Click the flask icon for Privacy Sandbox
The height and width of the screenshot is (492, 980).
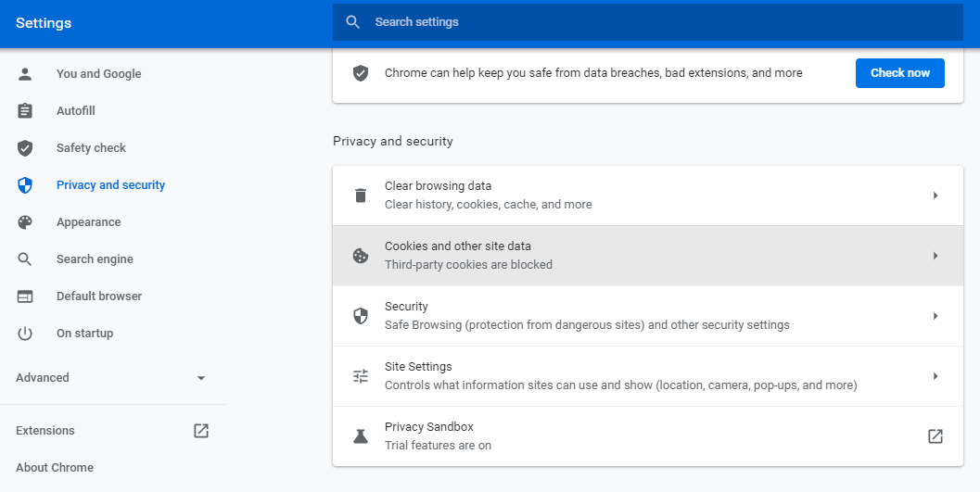(x=361, y=436)
